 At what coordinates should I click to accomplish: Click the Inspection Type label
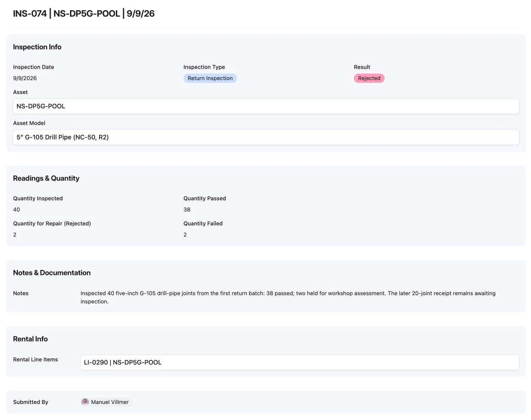(x=204, y=67)
